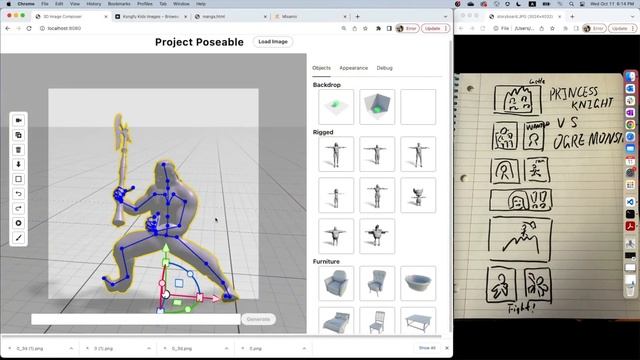Select the square frame tool
Viewport: 640px width, 360px height.
coord(18,179)
